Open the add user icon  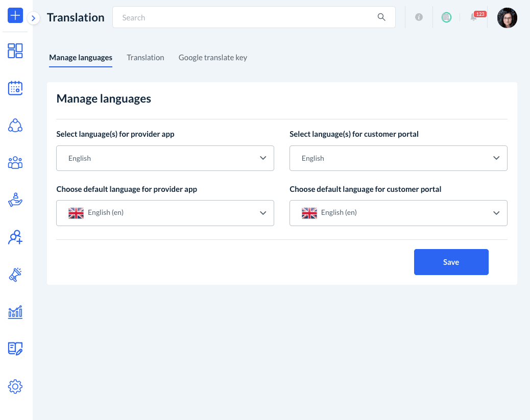[15, 237]
